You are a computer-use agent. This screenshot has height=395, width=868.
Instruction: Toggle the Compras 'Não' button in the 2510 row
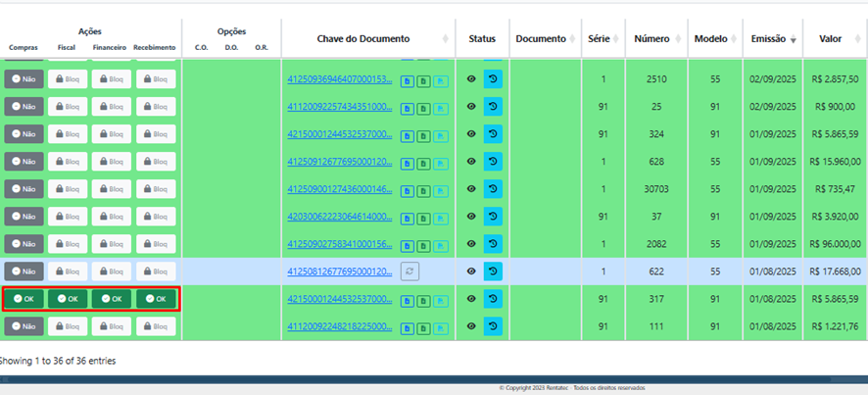[x=24, y=79]
